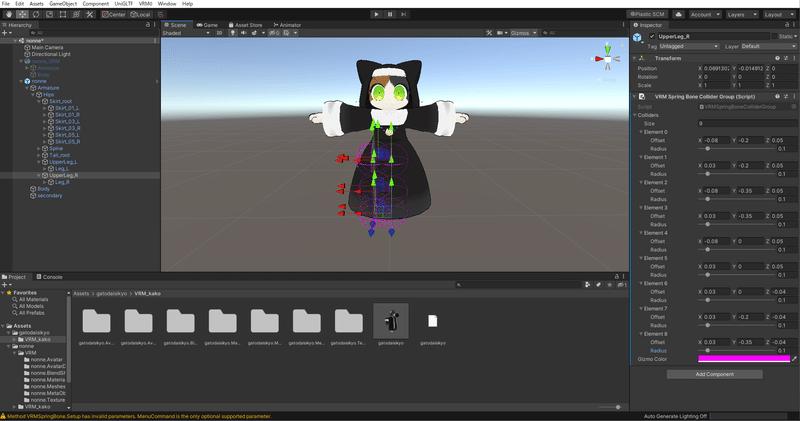Viewport: 800px width, 421px height.
Task: Open the Gizmos dropdown
Action: (x=523, y=33)
